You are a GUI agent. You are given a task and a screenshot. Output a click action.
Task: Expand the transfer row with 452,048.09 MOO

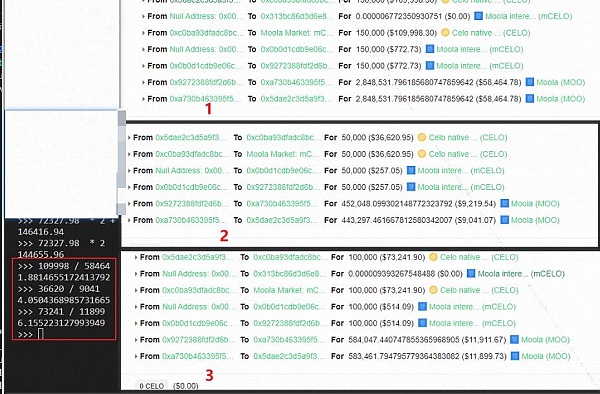click(129, 204)
